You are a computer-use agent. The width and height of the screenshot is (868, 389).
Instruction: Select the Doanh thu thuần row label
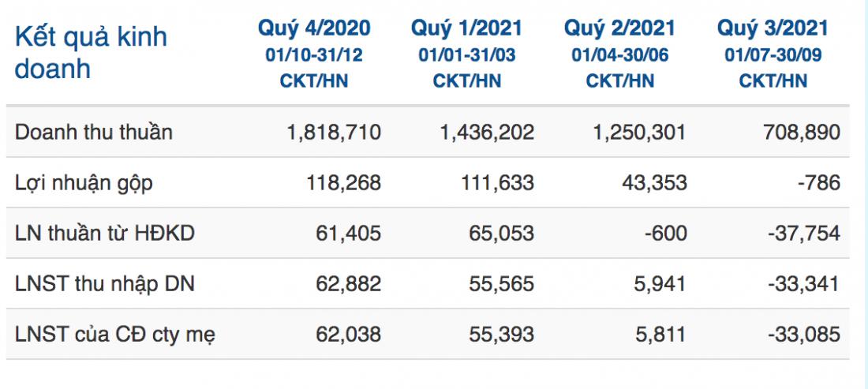tap(94, 132)
